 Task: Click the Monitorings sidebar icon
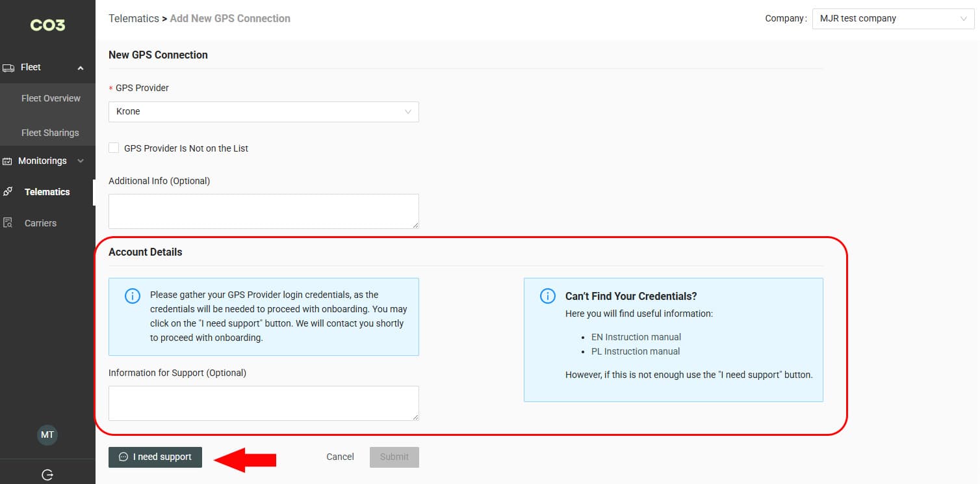tap(8, 161)
